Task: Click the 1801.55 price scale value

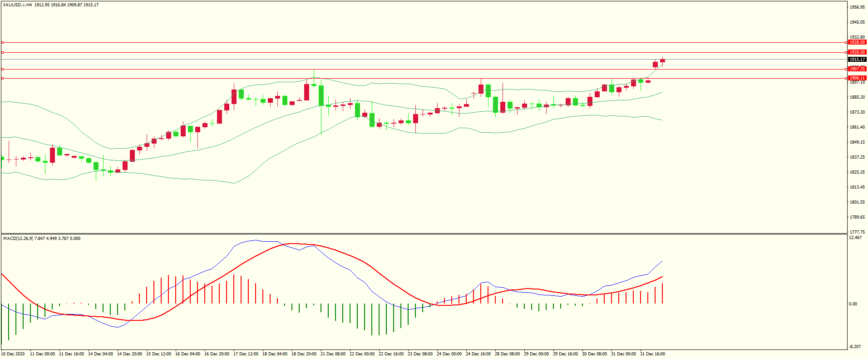Action: 857,202
